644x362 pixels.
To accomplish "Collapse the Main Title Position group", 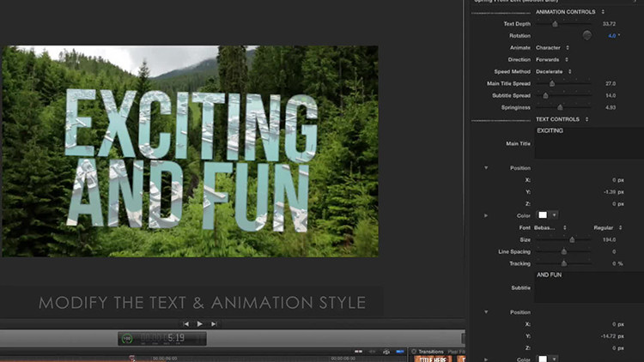I will (486, 168).
